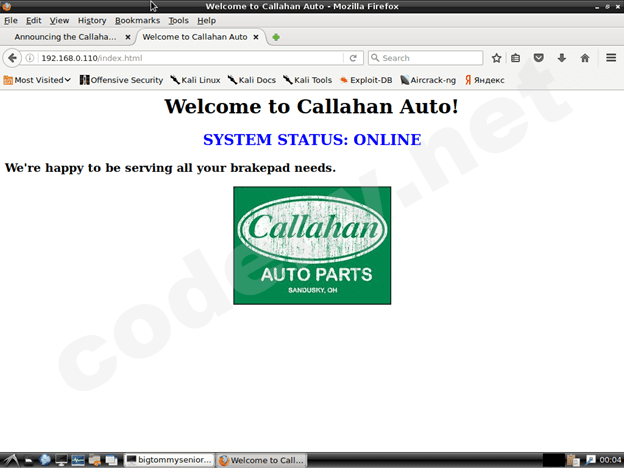Select the 'Welcome to Callahan Auto' tab
The image size is (624, 468).
point(195,37)
